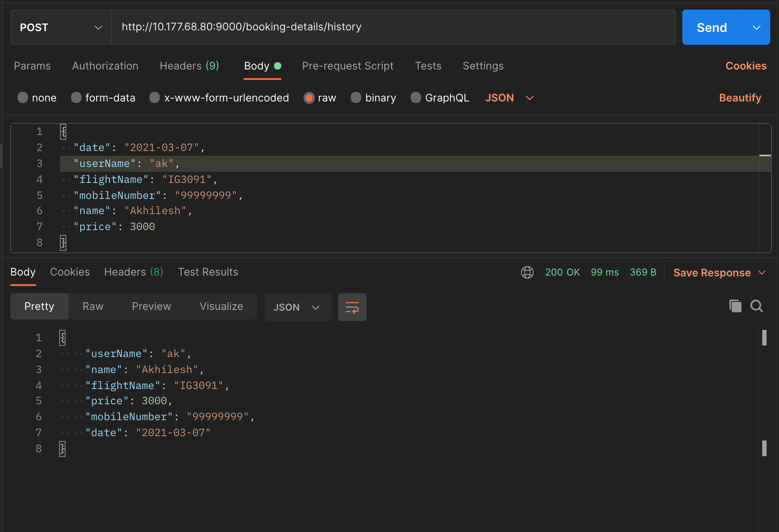Select the form-data radio option

pos(76,98)
